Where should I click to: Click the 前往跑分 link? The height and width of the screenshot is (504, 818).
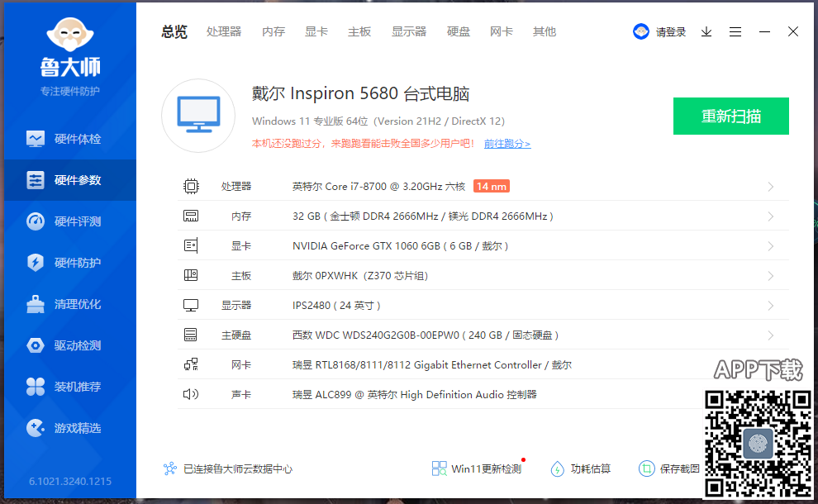point(506,144)
